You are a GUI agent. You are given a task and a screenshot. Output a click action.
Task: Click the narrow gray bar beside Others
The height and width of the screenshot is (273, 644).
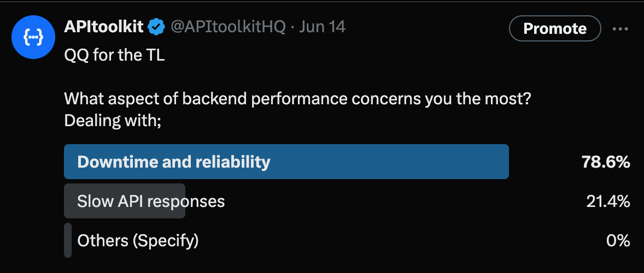(68, 240)
